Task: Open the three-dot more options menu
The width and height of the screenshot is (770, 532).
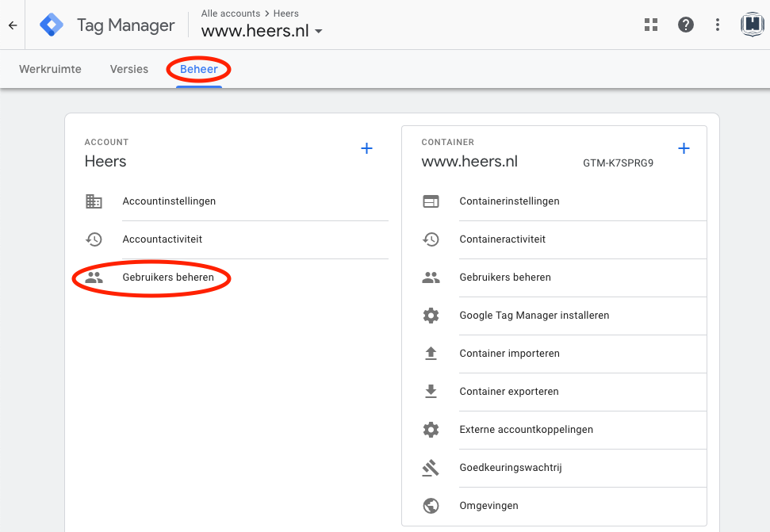Action: (718, 25)
